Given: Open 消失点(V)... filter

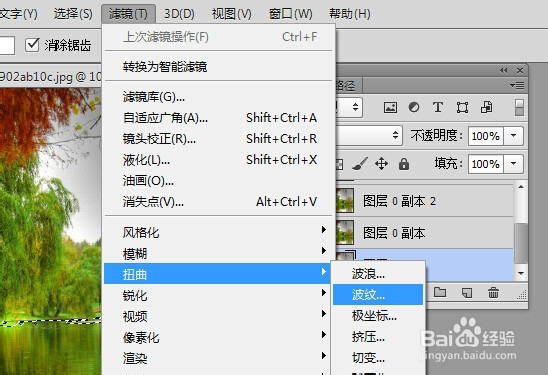Looking at the screenshot, I should (218, 202).
